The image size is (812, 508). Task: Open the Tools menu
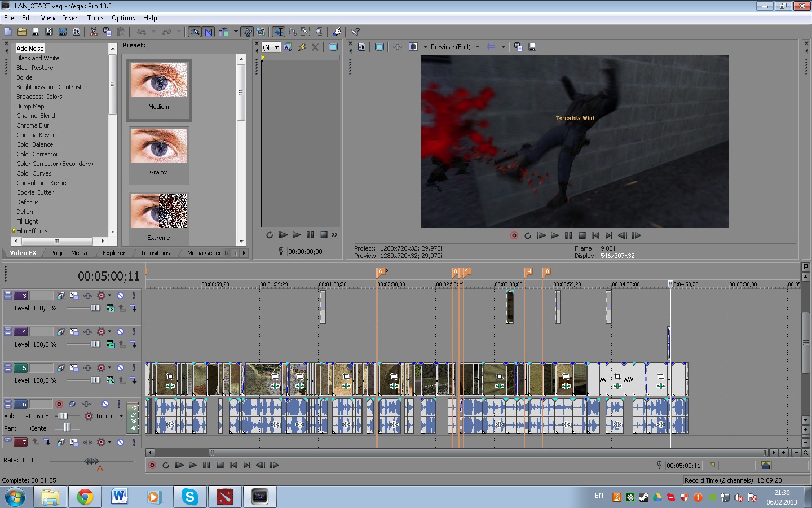pyautogui.click(x=95, y=18)
